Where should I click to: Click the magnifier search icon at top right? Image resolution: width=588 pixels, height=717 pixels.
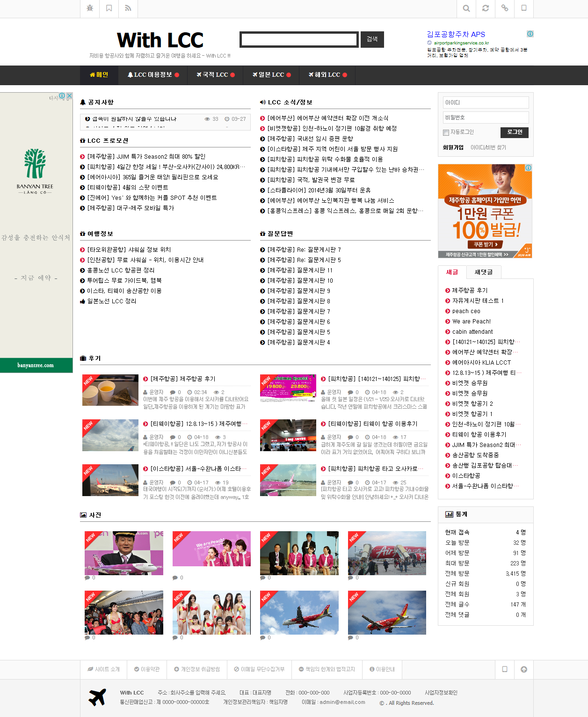[x=466, y=8]
